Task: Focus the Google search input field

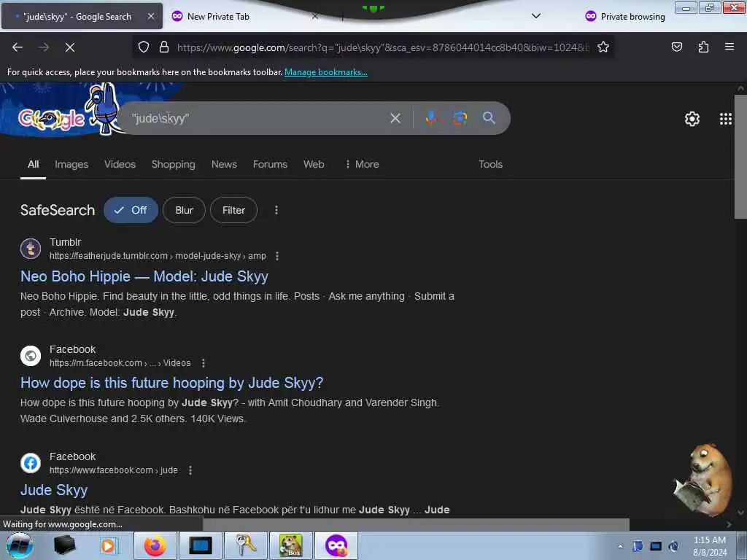Action: (258, 118)
